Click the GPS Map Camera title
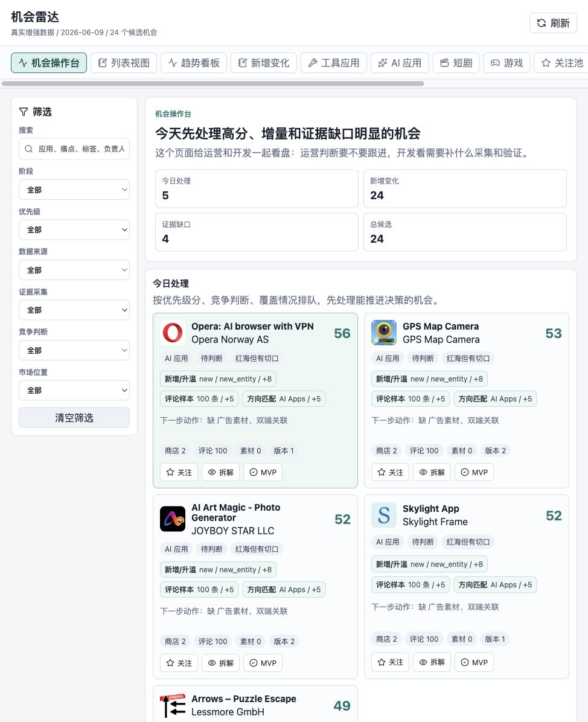The height and width of the screenshot is (722, 588). pos(441,326)
